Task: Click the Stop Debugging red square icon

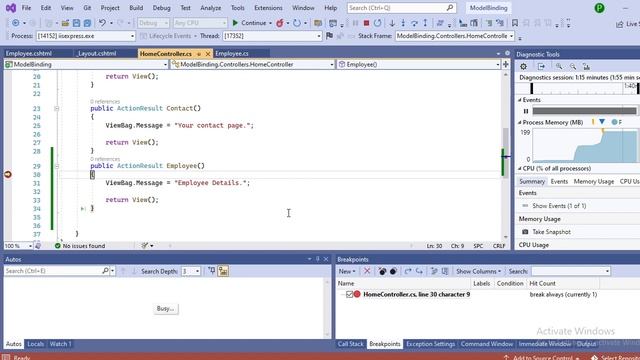Action: (366, 23)
